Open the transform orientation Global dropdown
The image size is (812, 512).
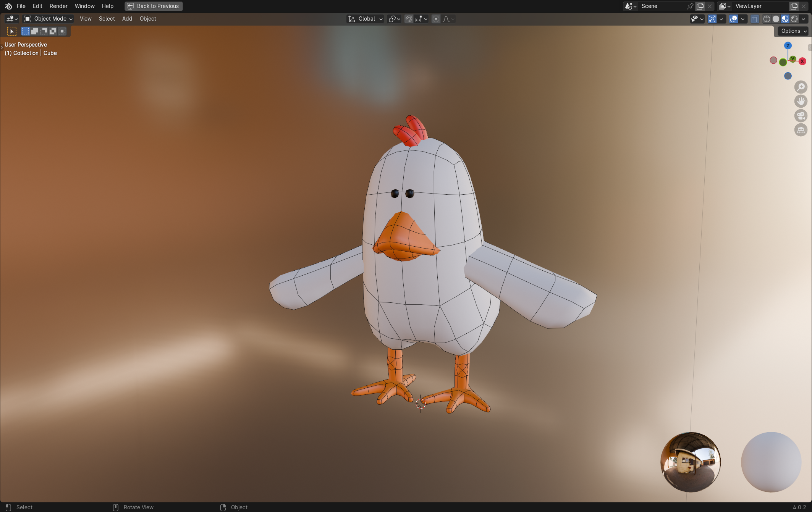pos(365,19)
